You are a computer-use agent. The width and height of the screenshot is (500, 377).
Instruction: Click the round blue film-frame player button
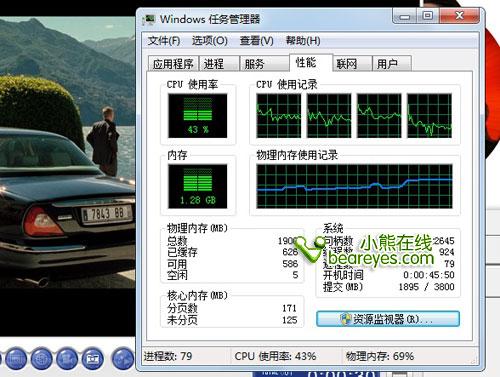click(x=16, y=359)
